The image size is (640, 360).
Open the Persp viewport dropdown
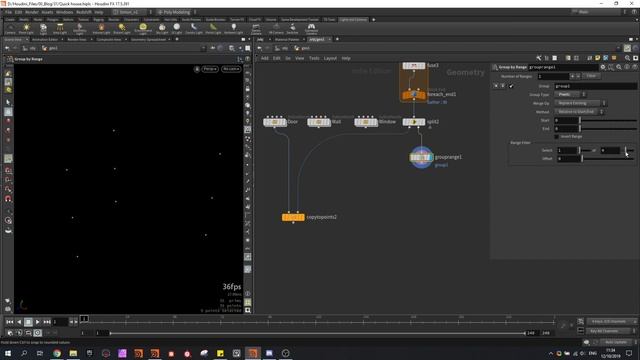coord(210,69)
